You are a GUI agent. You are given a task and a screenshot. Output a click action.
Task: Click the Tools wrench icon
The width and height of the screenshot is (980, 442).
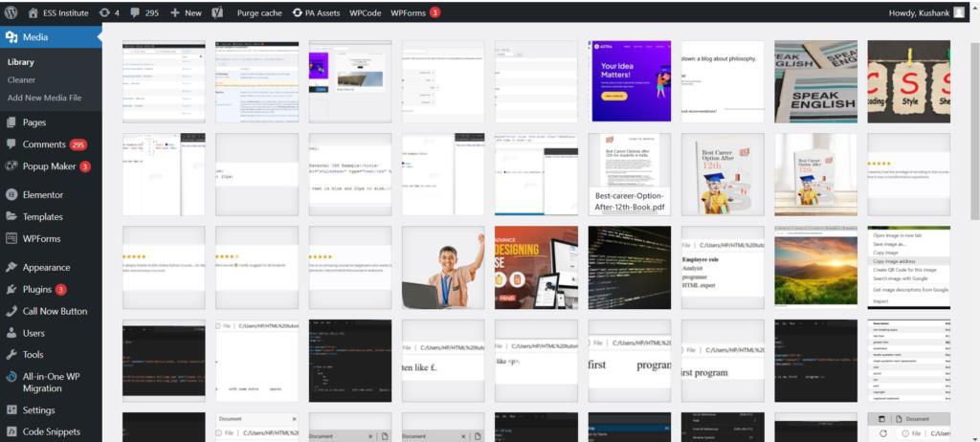pyautogui.click(x=11, y=355)
